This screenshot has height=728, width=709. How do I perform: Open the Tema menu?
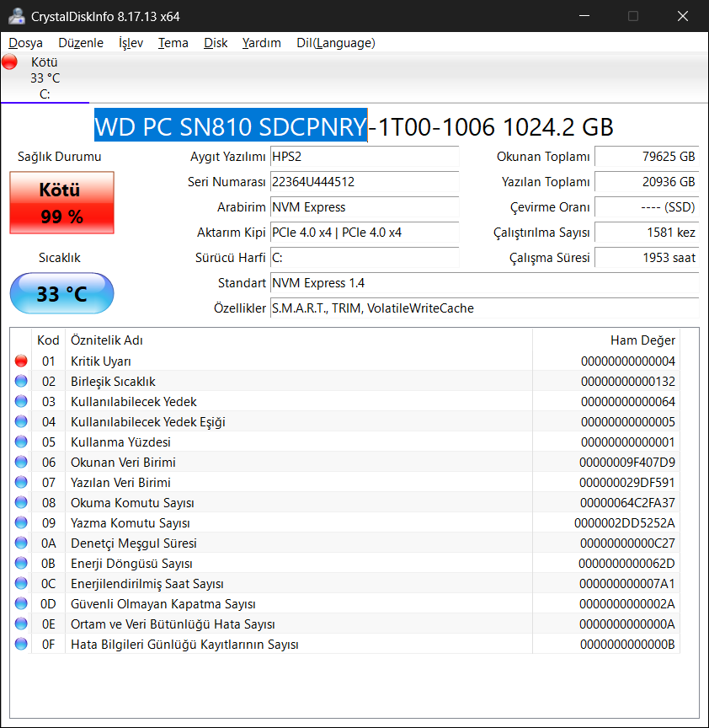(x=173, y=43)
